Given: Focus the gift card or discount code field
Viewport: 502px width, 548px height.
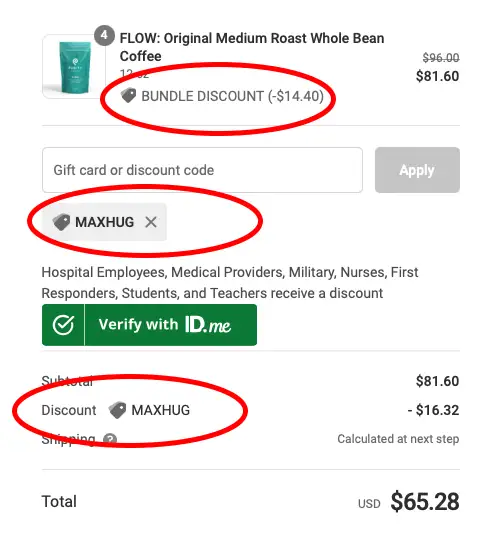Looking at the screenshot, I should coord(202,170).
